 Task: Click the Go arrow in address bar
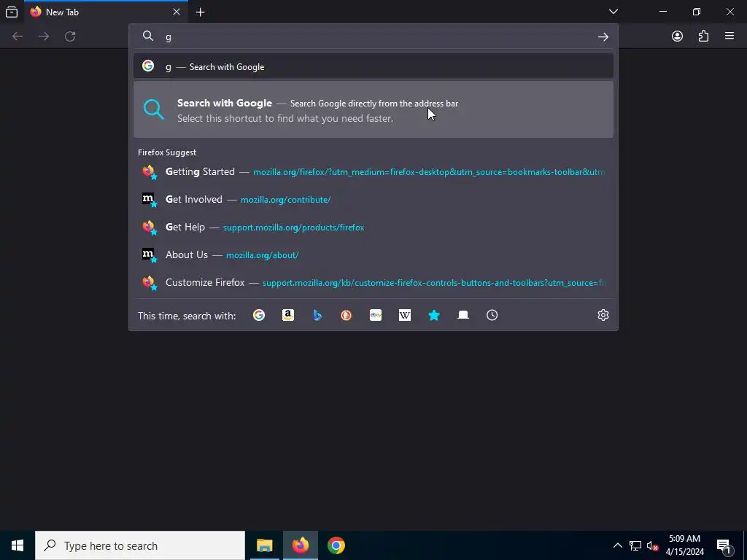[x=603, y=36]
